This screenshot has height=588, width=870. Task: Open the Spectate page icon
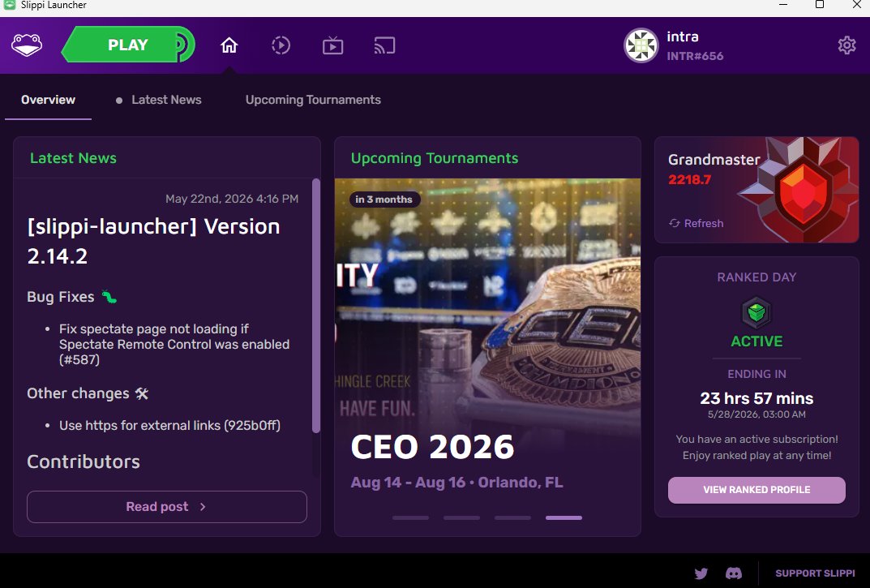tap(333, 45)
